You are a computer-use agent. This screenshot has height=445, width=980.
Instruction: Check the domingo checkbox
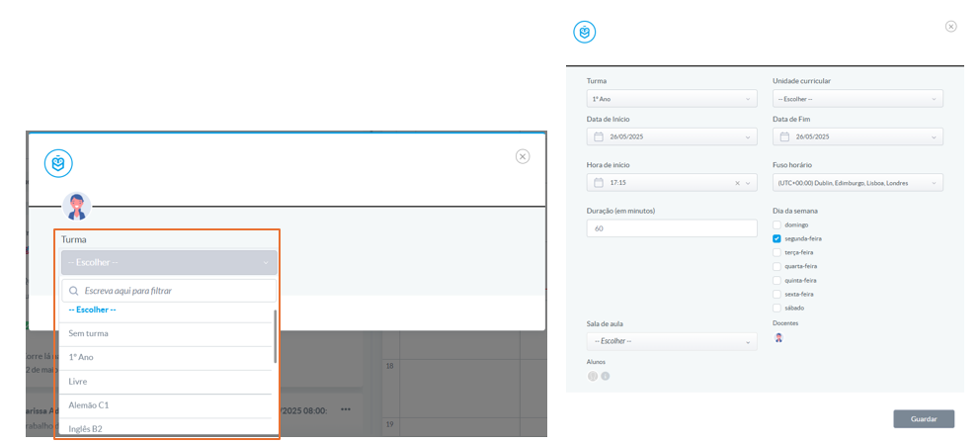tap(776, 224)
